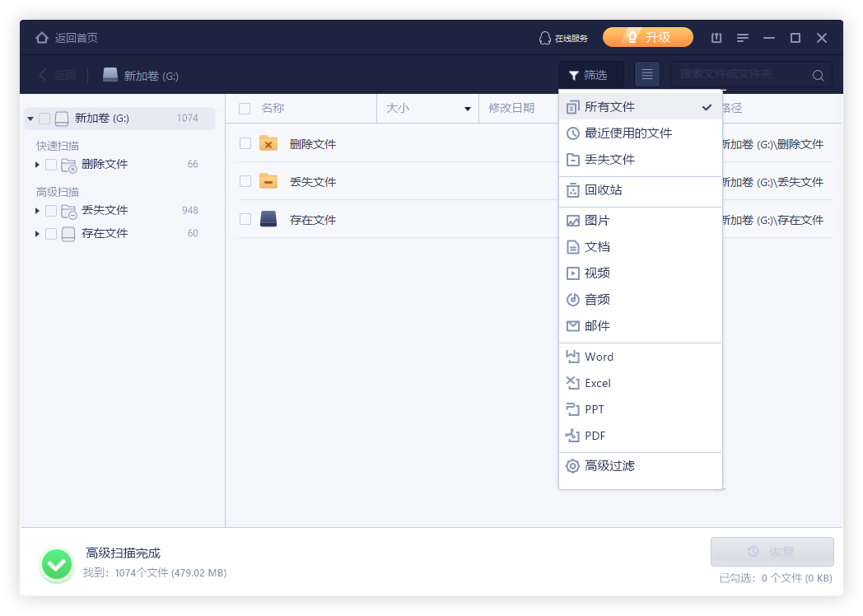Click the list view layout icon
This screenshot has height=616, width=863.
[646, 74]
